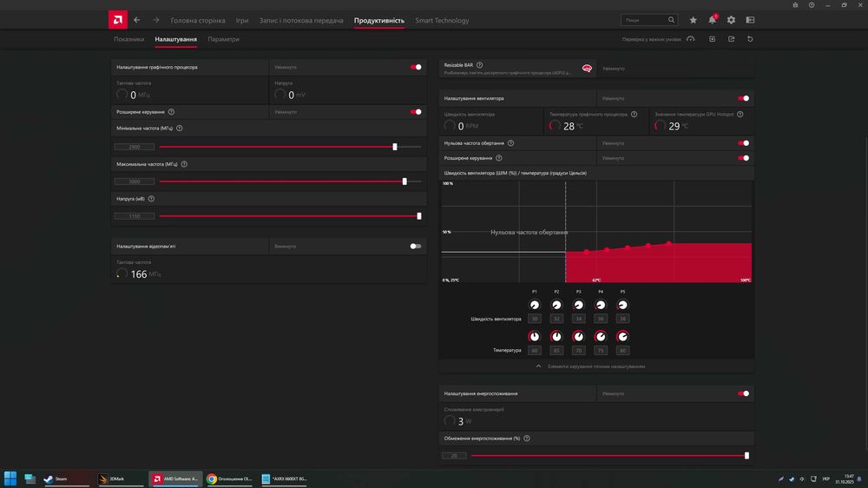Open help for Нульова частота обертання
Screen dimensions: 868x488
click(x=511, y=143)
